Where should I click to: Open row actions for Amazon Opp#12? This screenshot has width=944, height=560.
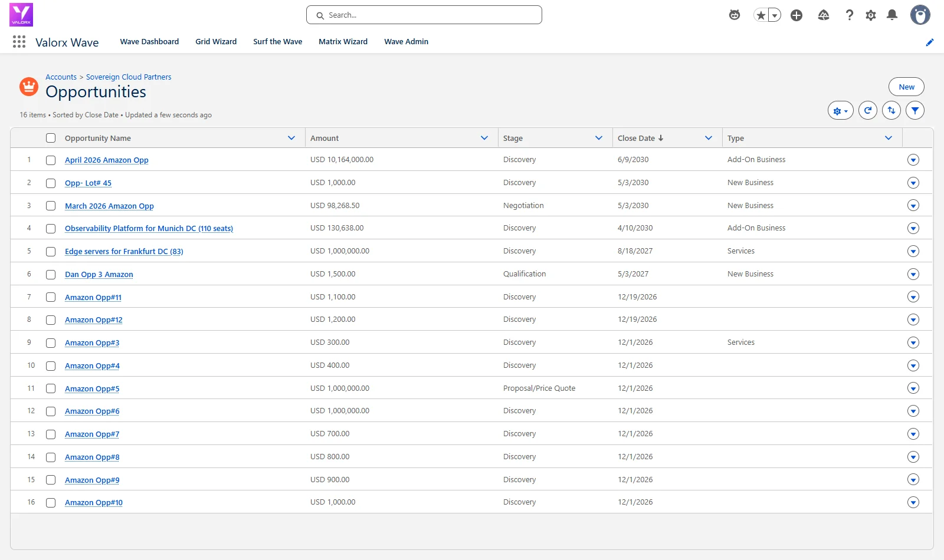[913, 319]
